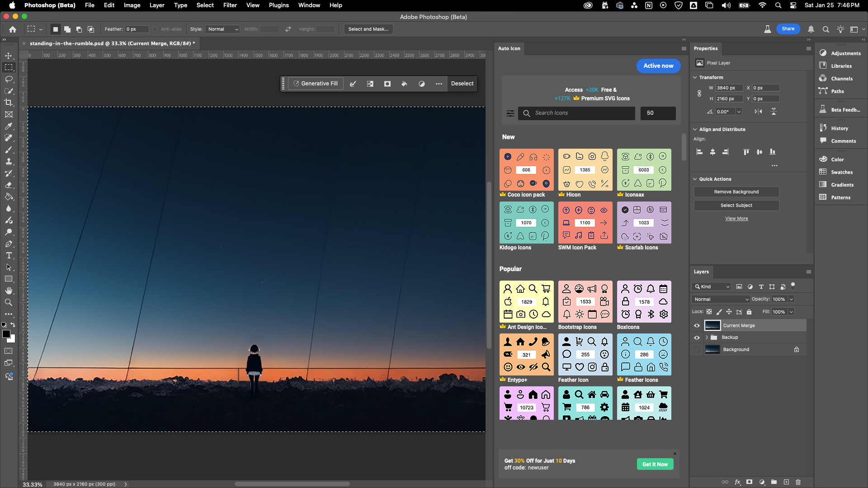Select the Zoom tool in toolbar
868x488 pixels.
(x=9, y=302)
